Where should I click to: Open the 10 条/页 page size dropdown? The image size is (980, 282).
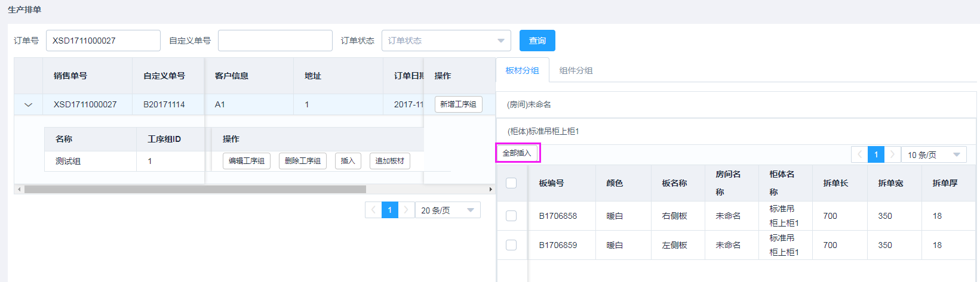click(934, 154)
